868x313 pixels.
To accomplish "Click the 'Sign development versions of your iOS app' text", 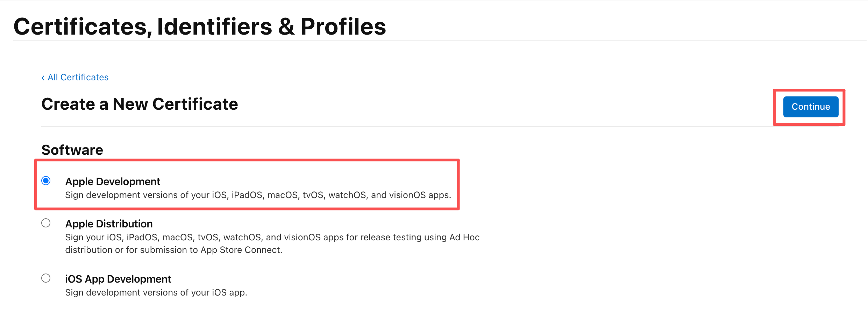I will pyautogui.click(x=156, y=292).
